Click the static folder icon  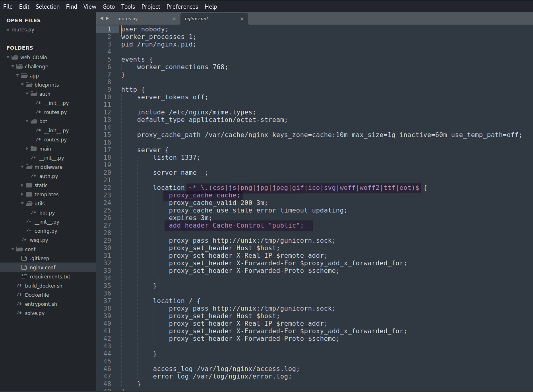coord(29,185)
